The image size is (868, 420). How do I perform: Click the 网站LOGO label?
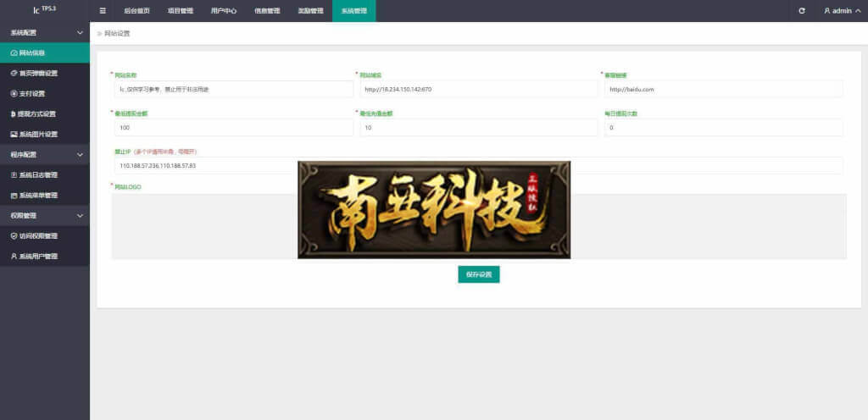click(x=127, y=187)
